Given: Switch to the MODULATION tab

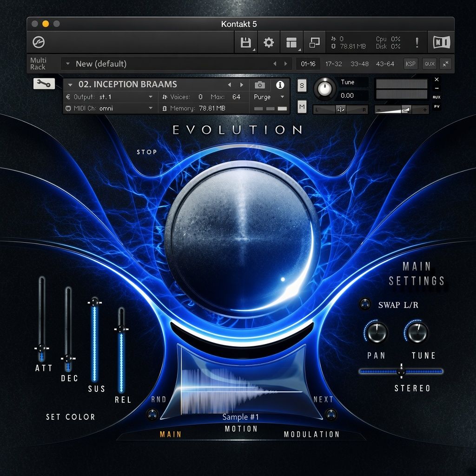Looking at the screenshot, I should click(x=311, y=435).
